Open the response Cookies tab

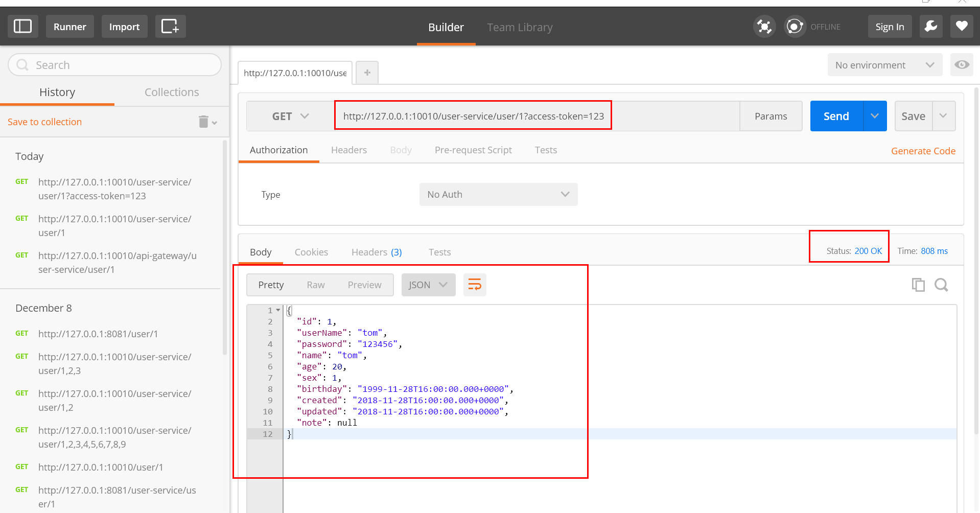(311, 252)
